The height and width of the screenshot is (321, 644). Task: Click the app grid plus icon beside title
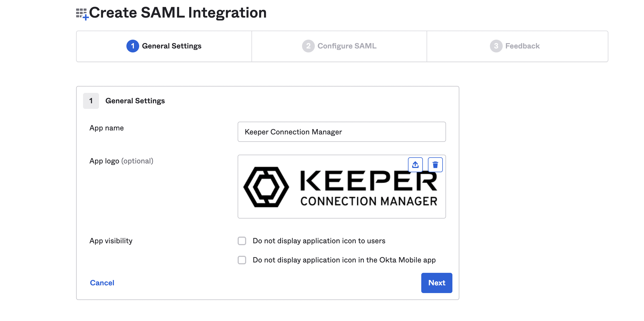click(x=82, y=14)
